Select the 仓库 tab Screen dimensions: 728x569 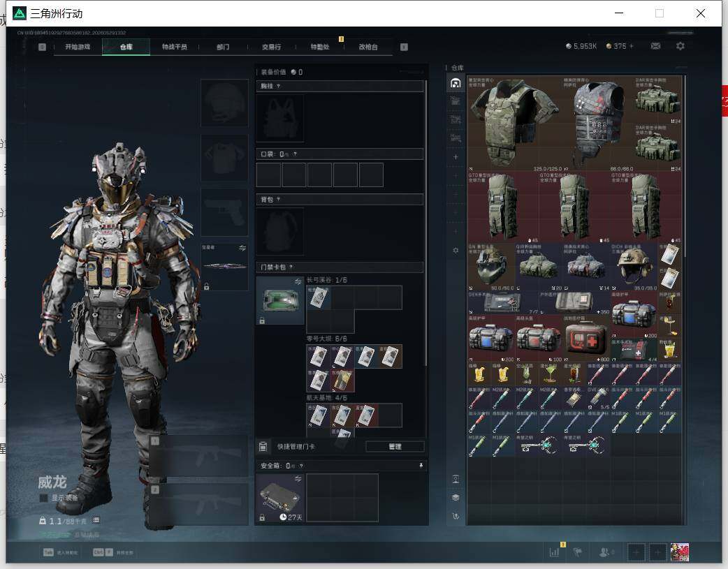[126, 47]
